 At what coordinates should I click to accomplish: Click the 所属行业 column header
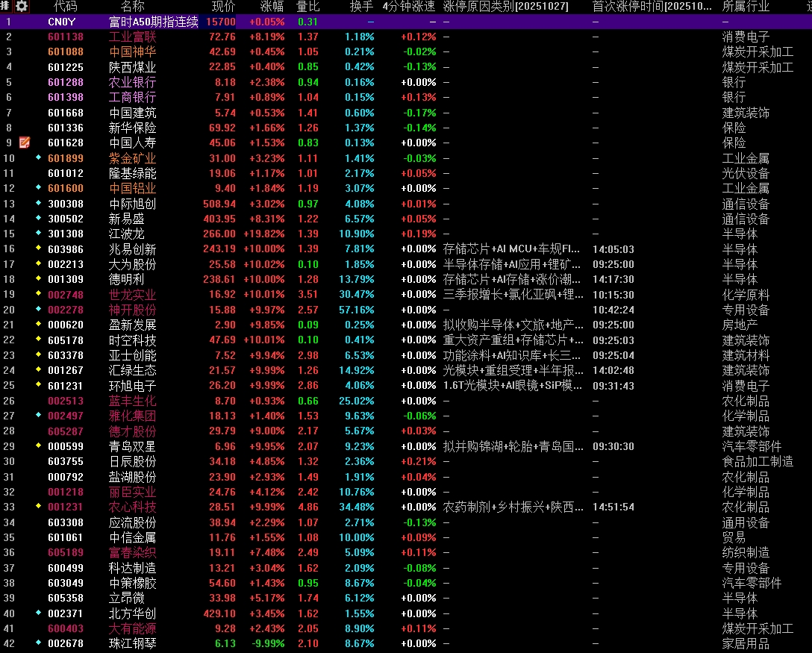click(x=746, y=6)
